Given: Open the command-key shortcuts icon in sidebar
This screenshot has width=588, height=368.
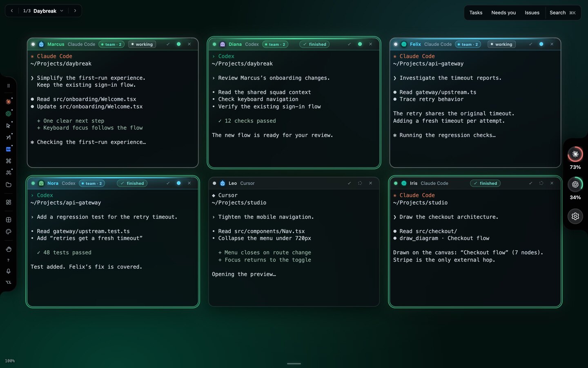Looking at the screenshot, I should (8, 161).
